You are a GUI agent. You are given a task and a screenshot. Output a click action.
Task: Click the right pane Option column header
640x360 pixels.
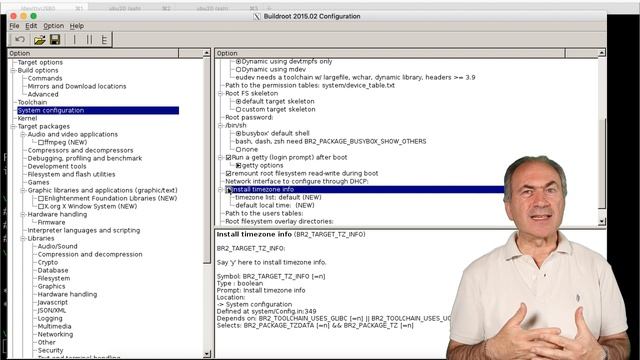pos(390,53)
